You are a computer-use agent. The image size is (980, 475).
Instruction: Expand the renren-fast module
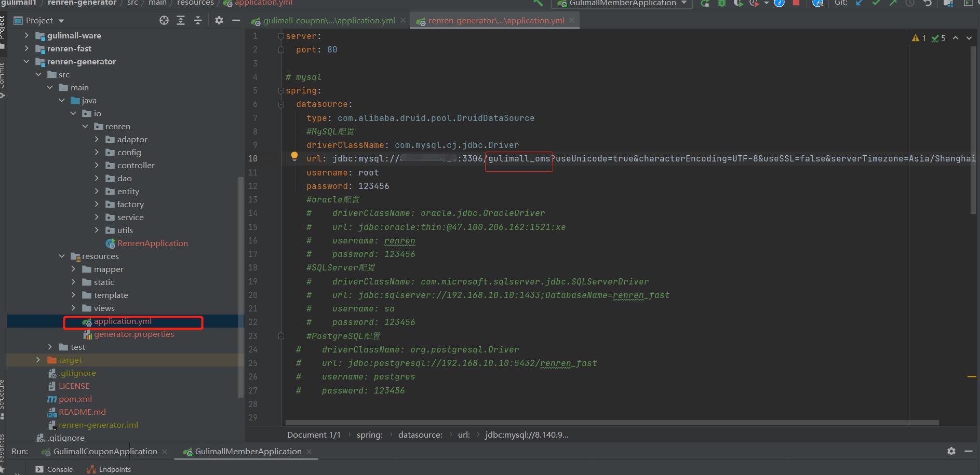pyautogui.click(x=26, y=48)
